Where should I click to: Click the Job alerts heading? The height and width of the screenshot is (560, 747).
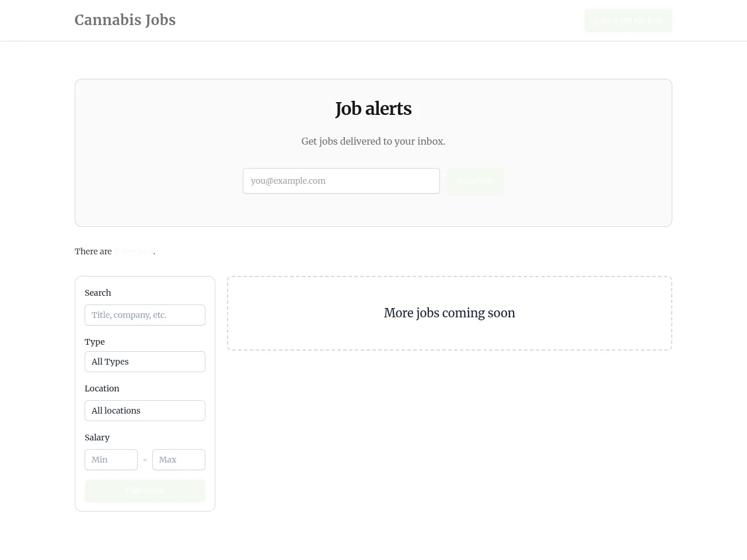[x=373, y=108]
